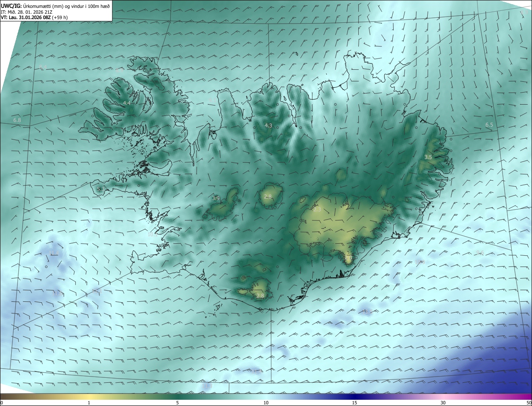Click the colorbar tick label 30
Screen dimensions: 532x406
point(443,403)
